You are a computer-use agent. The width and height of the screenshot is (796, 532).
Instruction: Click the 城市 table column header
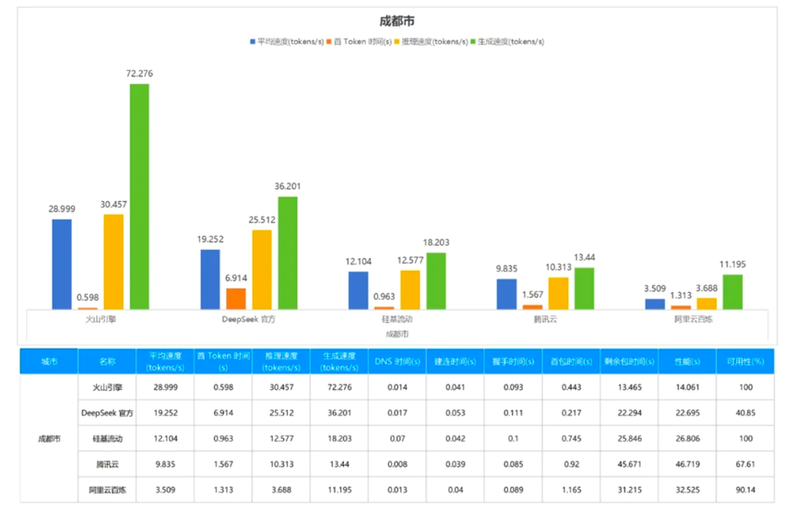49,361
